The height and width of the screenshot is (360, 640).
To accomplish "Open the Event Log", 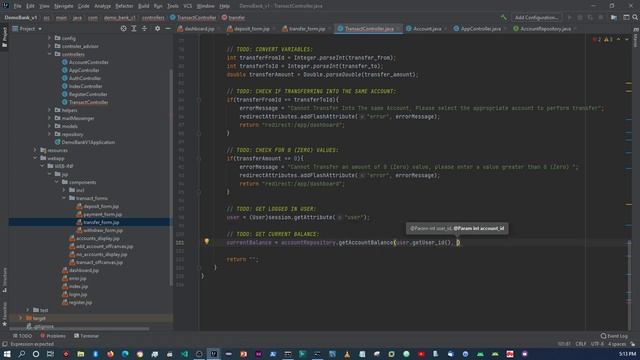I will click(614, 336).
